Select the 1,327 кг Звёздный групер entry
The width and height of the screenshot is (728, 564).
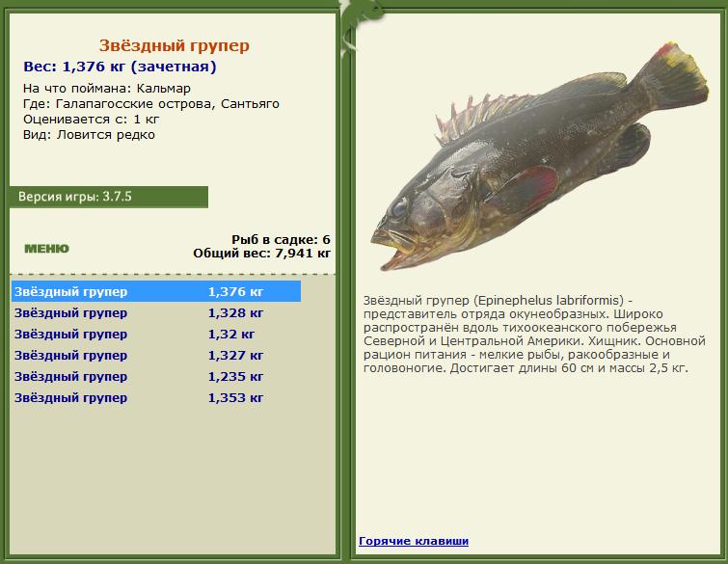tap(156, 356)
